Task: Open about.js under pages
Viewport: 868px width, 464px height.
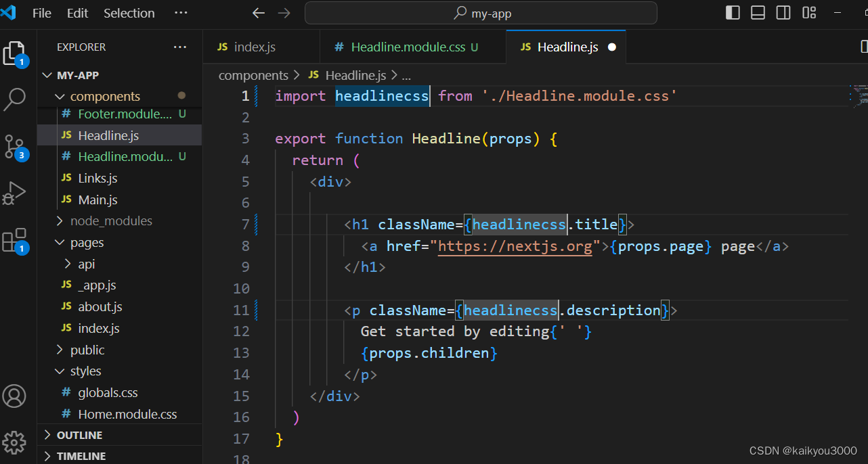Action: (119, 306)
